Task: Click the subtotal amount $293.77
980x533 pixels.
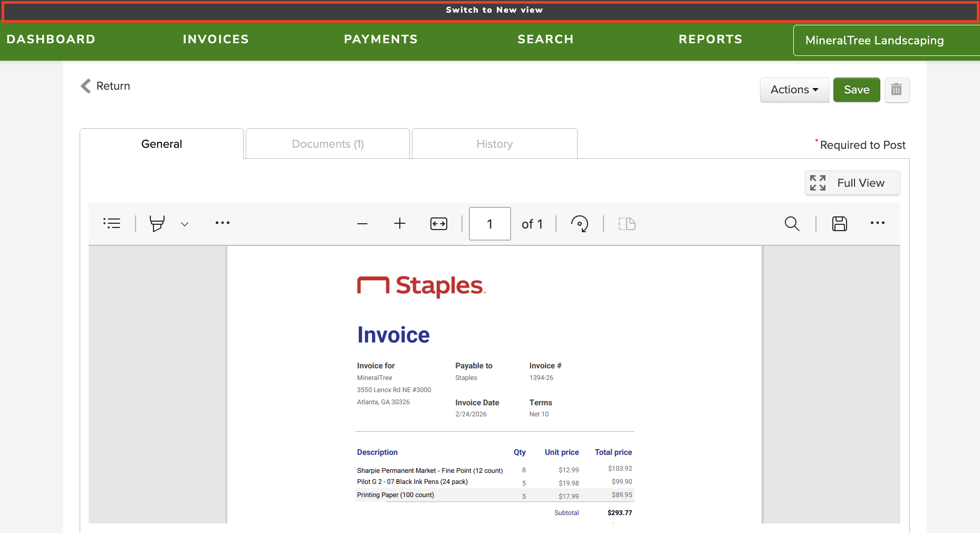Action: tap(620, 513)
